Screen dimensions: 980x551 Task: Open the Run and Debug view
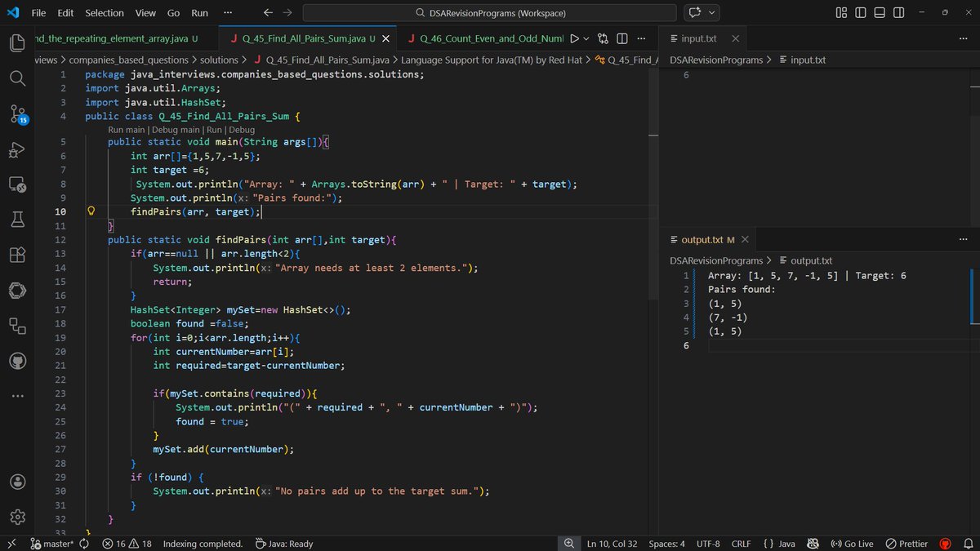click(x=18, y=149)
